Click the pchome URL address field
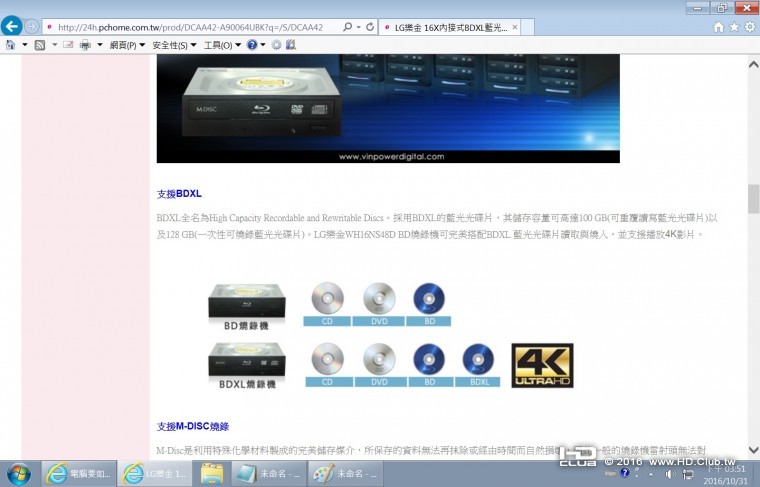Image resolution: width=760 pixels, height=487 pixels. 190,27
